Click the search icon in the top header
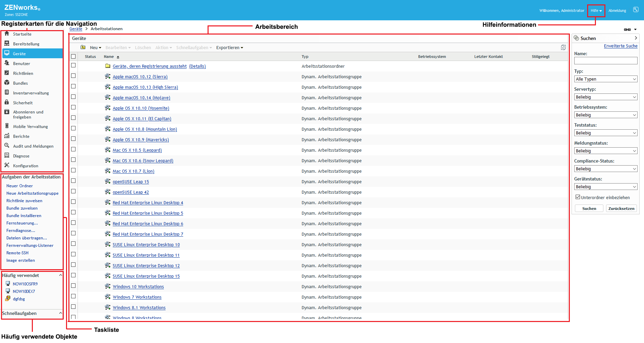The height and width of the screenshot is (343, 644). click(636, 10)
